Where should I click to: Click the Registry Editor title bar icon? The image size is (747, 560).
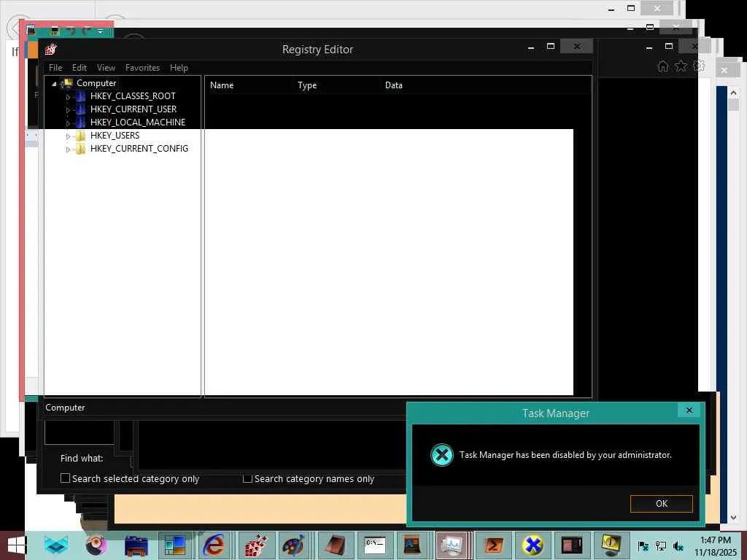(x=50, y=49)
